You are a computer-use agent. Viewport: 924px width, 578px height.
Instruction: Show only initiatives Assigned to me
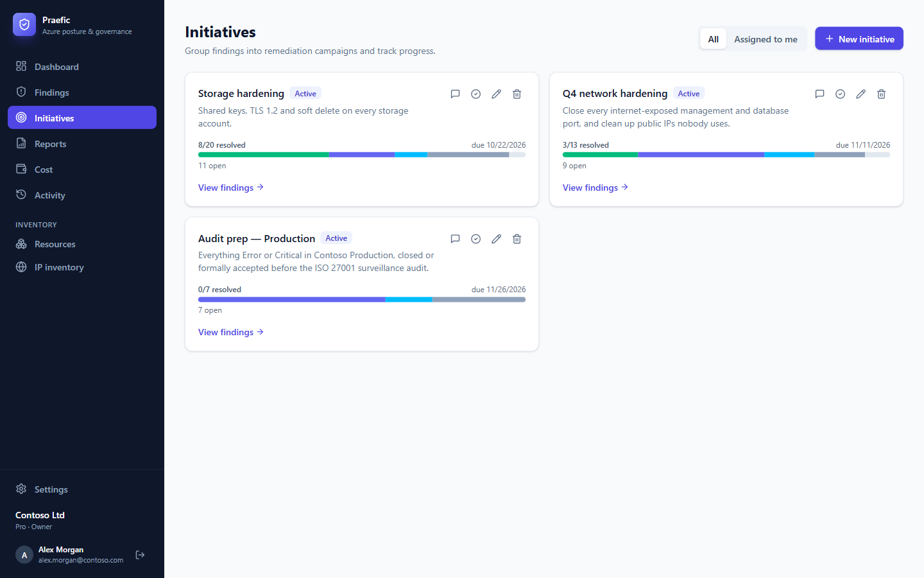[x=766, y=39]
